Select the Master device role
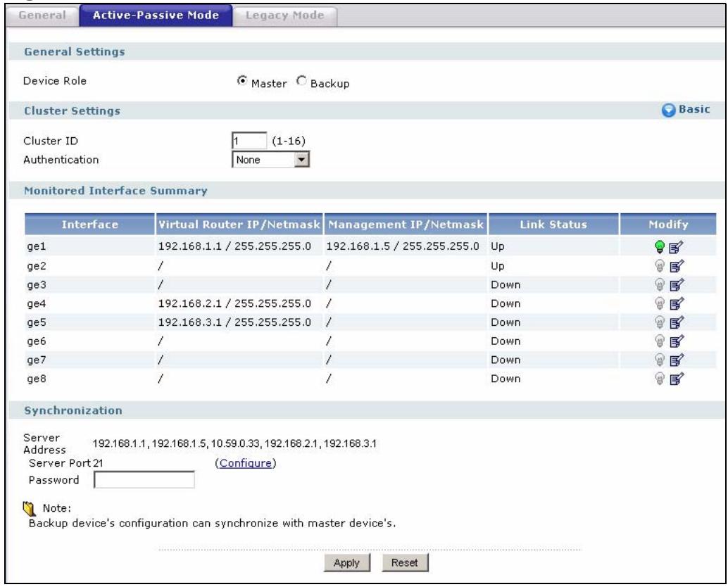This screenshot has height=587, width=728. pyautogui.click(x=242, y=81)
